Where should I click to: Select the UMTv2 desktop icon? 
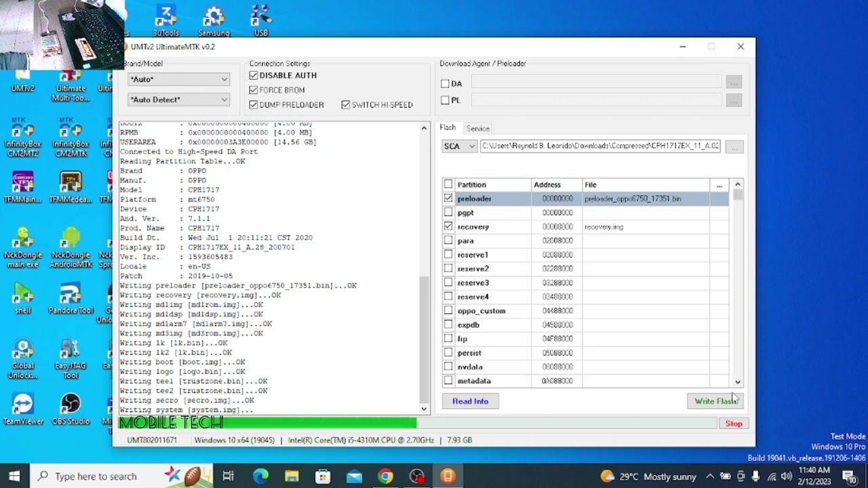[22, 81]
